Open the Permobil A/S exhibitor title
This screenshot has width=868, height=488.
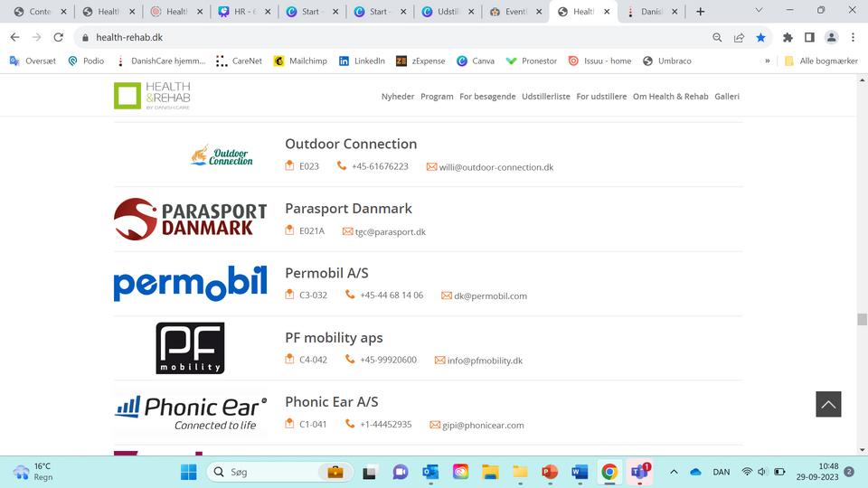tap(326, 273)
